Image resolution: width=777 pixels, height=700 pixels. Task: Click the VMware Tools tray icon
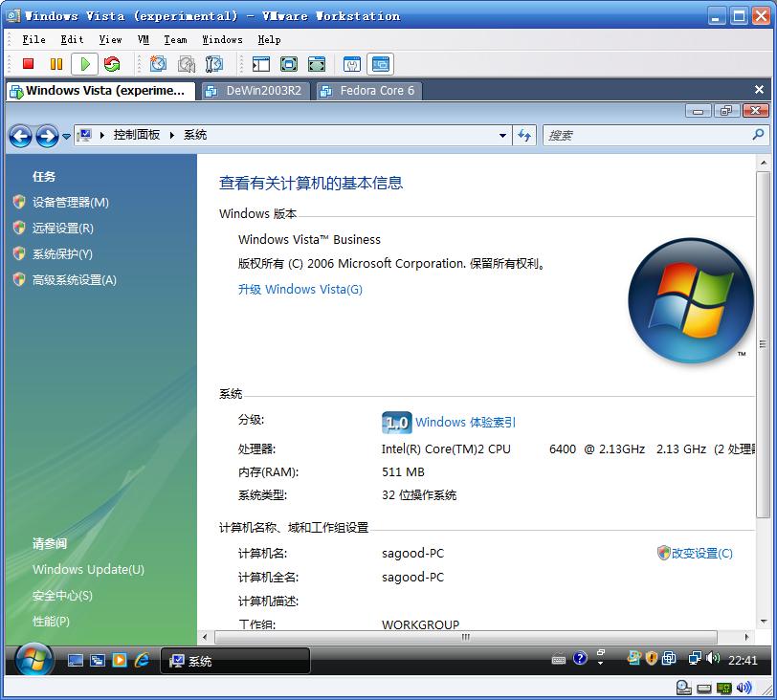tap(669, 658)
